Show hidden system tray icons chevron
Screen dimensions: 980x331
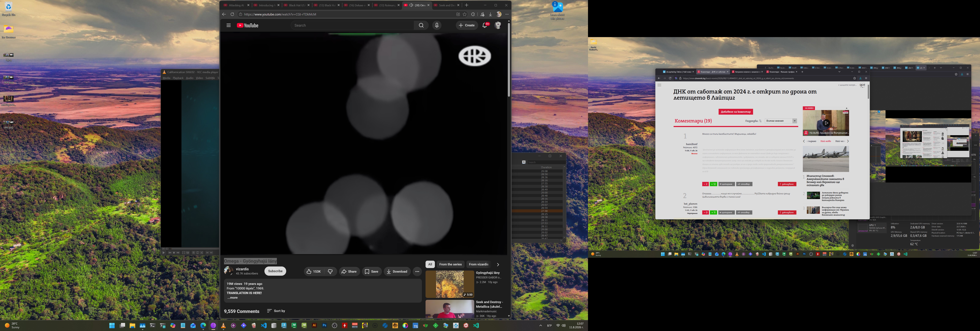541,326
